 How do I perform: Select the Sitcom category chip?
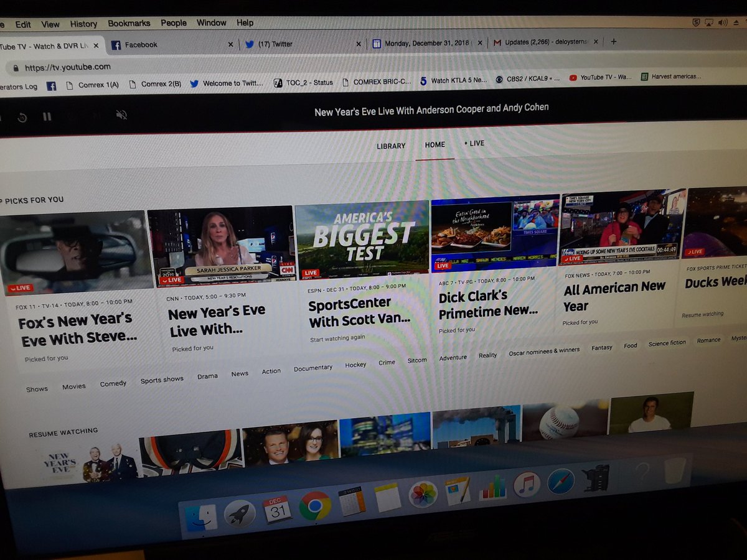click(x=417, y=360)
